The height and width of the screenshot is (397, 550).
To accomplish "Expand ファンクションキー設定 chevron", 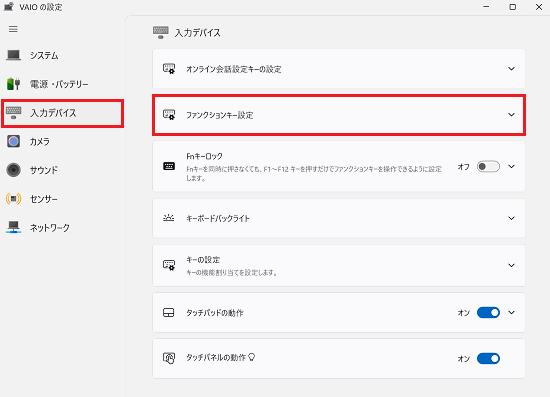I will (x=511, y=115).
